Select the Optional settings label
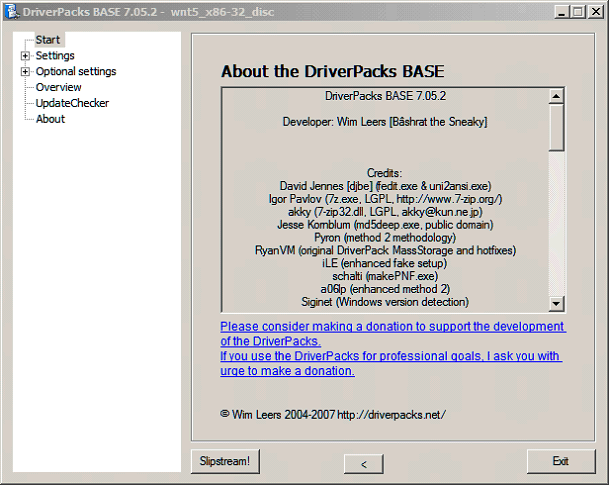This screenshot has height=485, width=609. coord(76,72)
